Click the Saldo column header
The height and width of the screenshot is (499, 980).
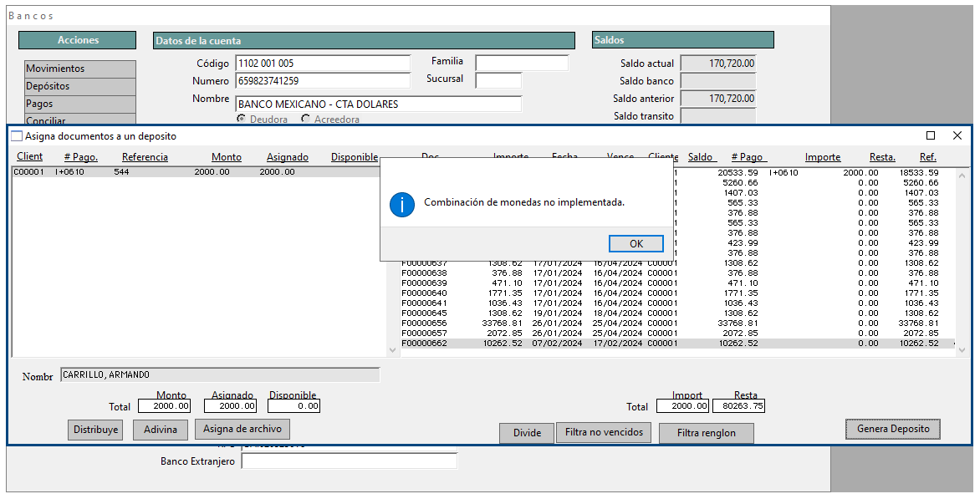(700, 157)
